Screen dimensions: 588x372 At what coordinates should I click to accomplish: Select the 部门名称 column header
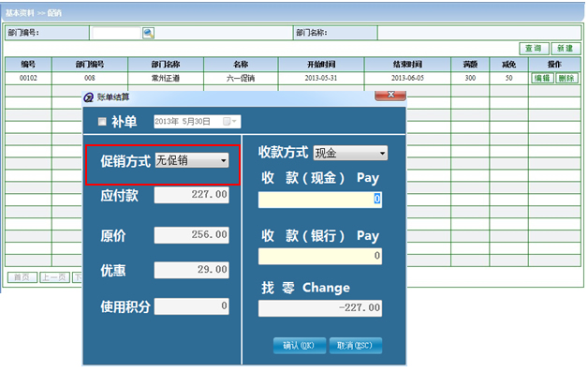tap(166, 65)
